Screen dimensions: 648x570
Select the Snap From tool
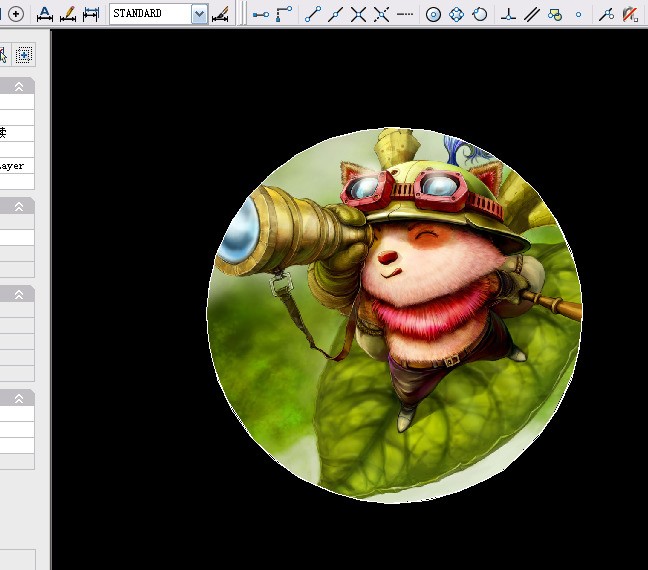(x=285, y=14)
